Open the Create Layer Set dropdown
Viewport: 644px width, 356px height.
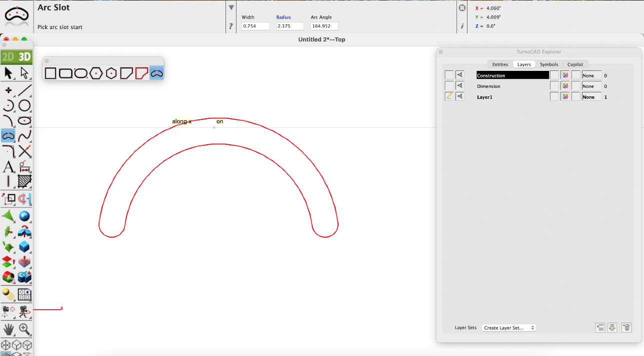(x=508, y=328)
